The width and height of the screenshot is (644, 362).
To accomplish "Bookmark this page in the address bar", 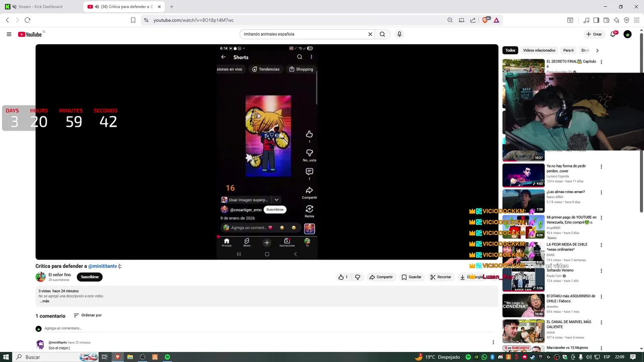I will pyautogui.click(x=133, y=20).
